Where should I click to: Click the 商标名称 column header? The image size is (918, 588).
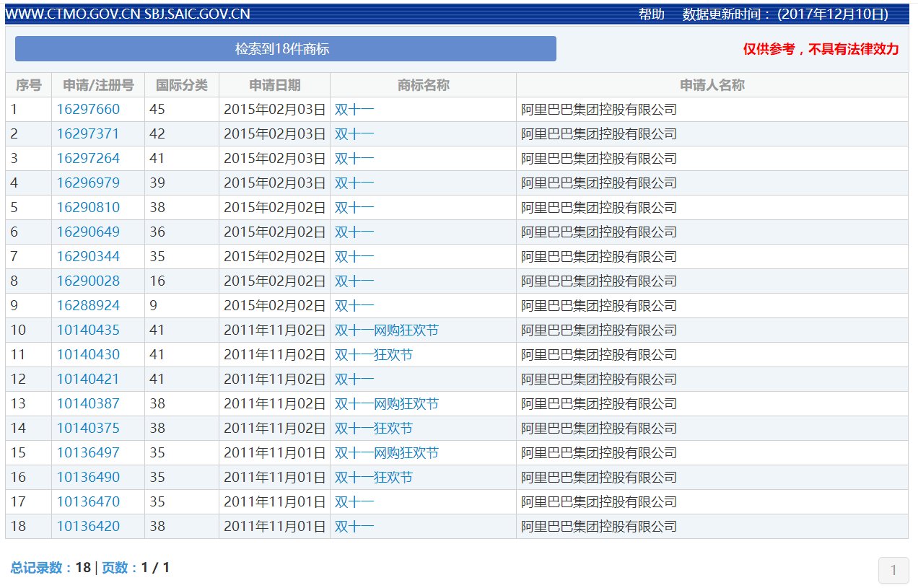tap(423, 85)
